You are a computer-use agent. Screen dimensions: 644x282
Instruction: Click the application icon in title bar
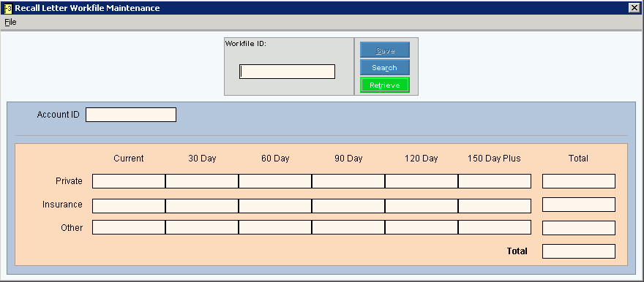tap(8, 8)
